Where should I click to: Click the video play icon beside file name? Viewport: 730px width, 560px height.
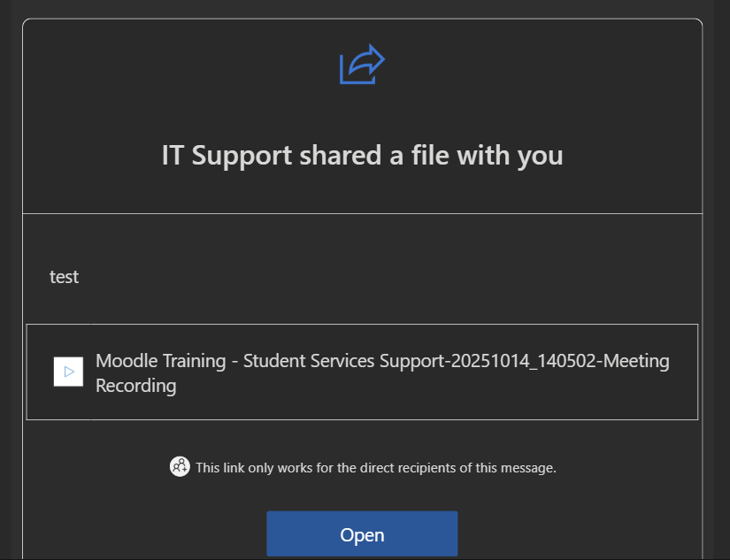click(69, 372)
